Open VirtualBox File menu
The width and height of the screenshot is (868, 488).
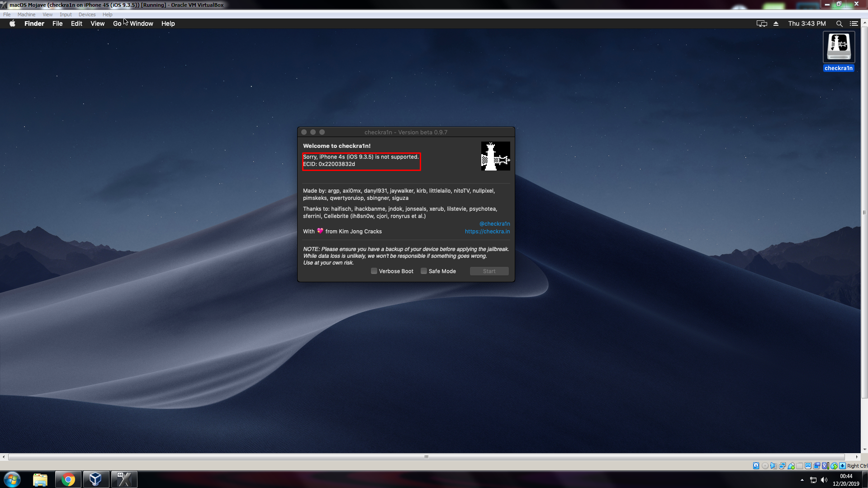tap(7, 14)
